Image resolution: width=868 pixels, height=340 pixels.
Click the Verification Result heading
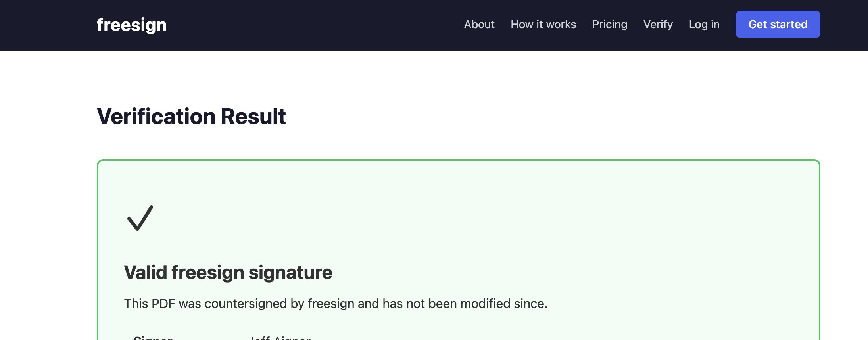(192, 116)
